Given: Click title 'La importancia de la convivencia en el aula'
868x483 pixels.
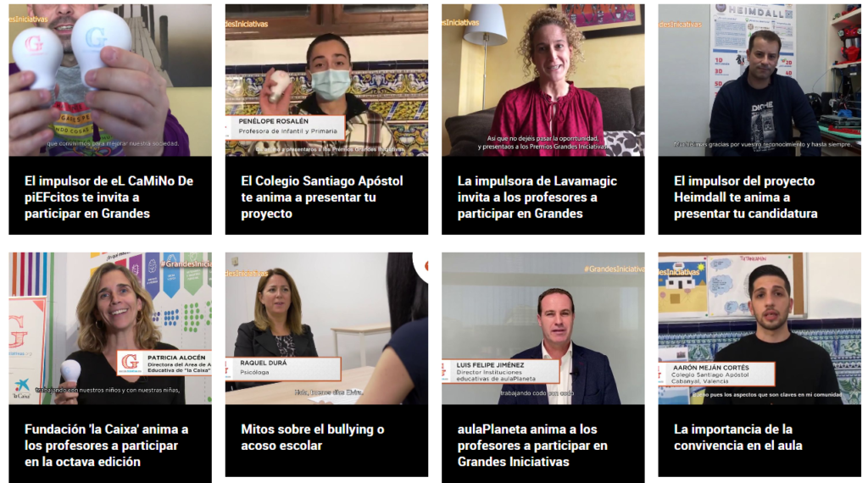Looking at the screenshot, I should pos(738,437).
